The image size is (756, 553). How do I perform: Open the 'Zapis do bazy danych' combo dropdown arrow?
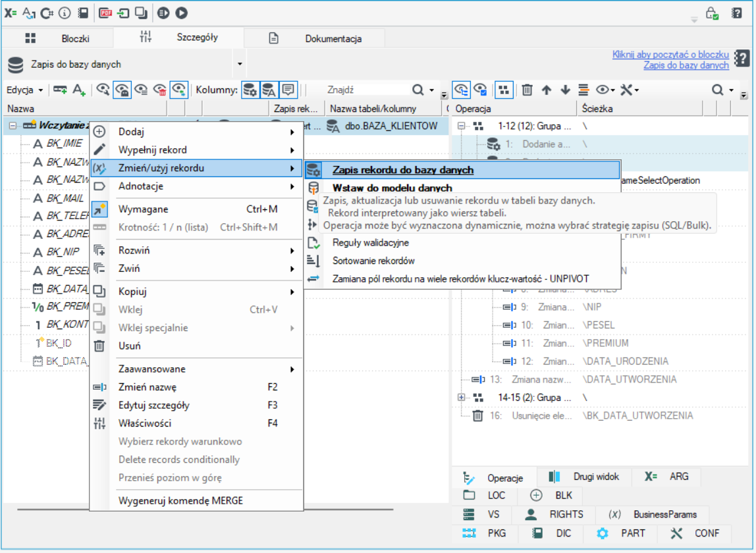point(240,64)
